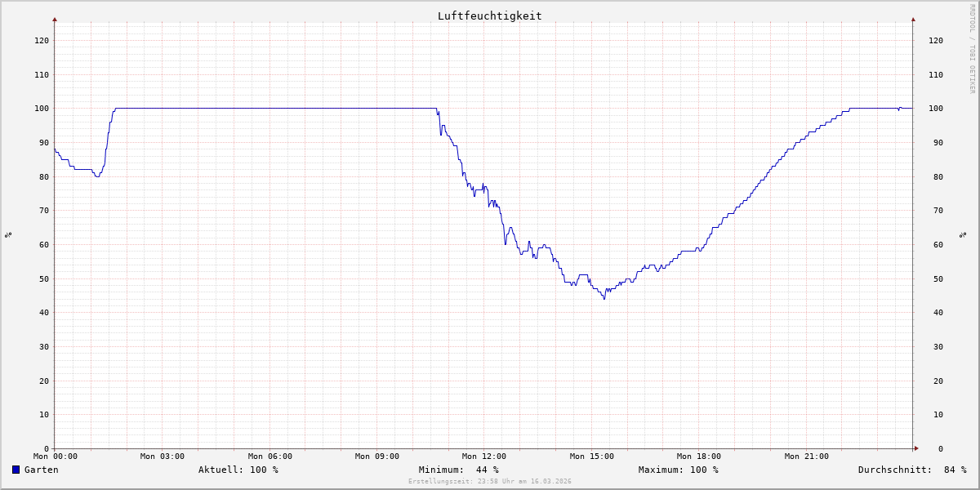This screenshot has width=980, height=490.
Task: Select the "Minimum: 44 %" statistic
Action: (x=458, y=470)
